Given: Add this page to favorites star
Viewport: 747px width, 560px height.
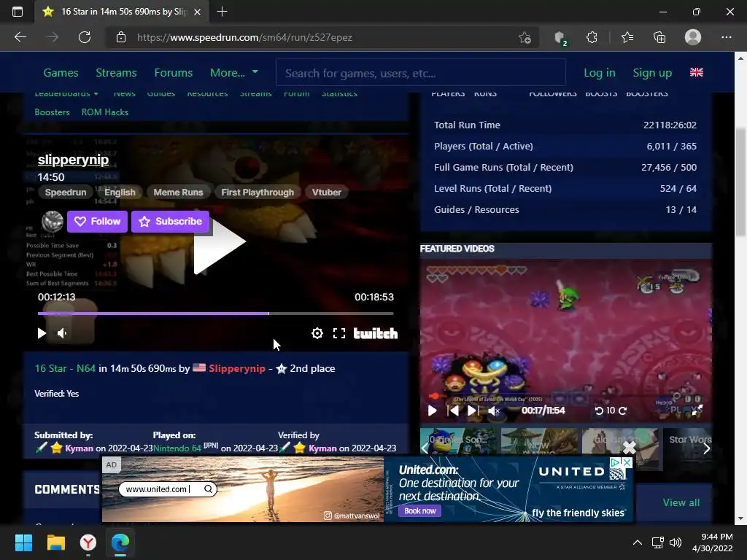Looking at the screenshot, I should [525, 37].
